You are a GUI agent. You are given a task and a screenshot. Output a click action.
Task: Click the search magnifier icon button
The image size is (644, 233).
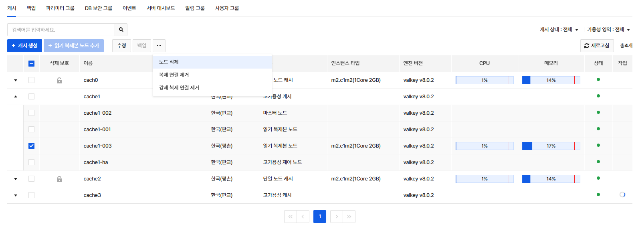(x=121, y=30)
